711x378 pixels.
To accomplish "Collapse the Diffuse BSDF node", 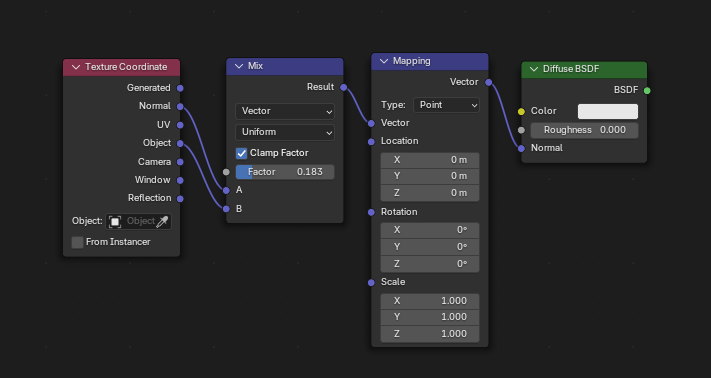I will (534, 69).
